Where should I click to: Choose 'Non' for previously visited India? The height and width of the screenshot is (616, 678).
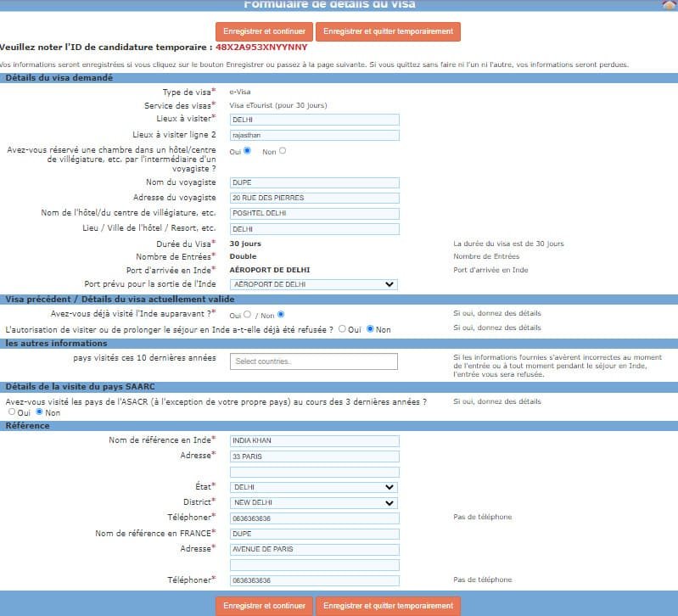click(281, 314)
